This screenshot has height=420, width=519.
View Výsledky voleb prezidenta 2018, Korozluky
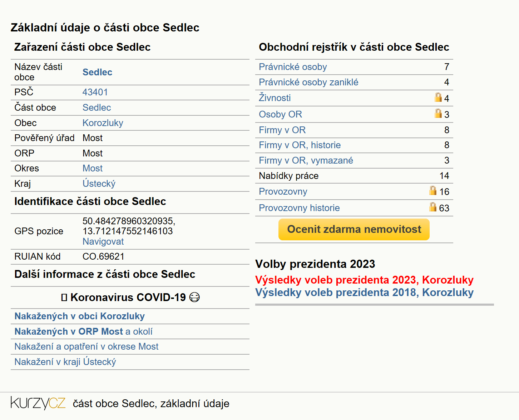(364, 292)
